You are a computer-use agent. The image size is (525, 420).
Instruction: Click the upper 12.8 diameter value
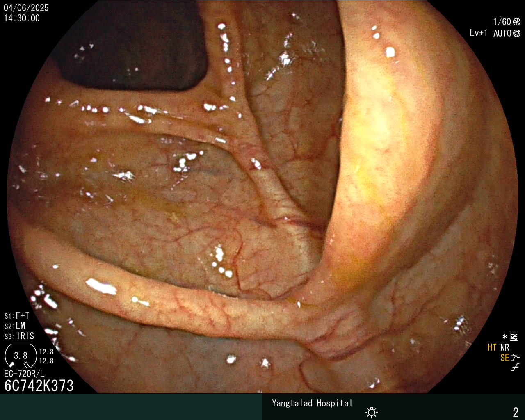pos(46,352)
